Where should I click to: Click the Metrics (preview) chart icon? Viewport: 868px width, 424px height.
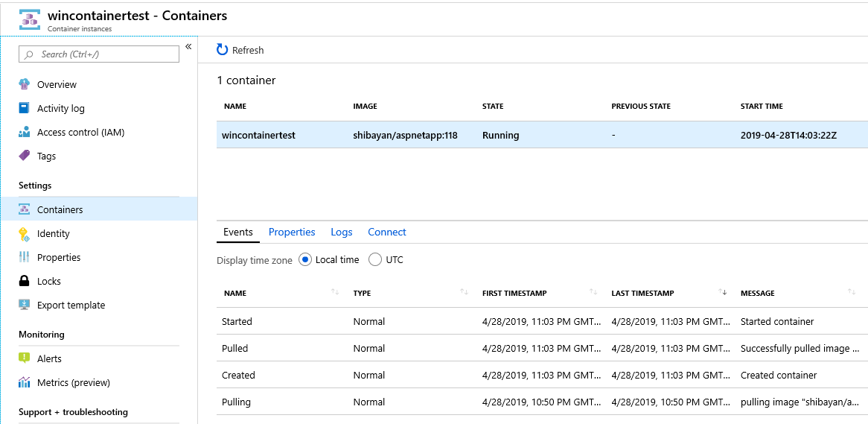coord(25,382)
